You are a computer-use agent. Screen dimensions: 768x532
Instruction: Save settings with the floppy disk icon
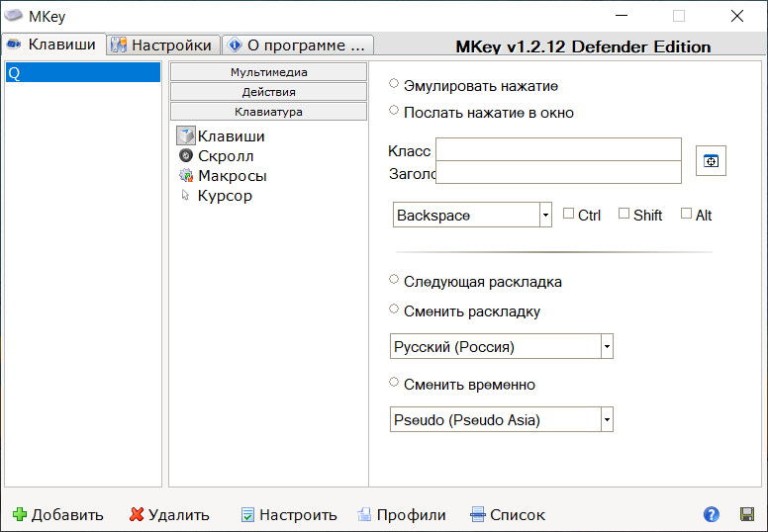point(747,514)
